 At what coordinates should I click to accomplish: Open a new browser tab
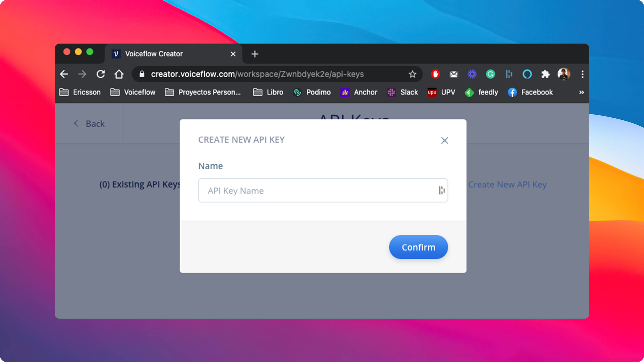pos(255,54)
